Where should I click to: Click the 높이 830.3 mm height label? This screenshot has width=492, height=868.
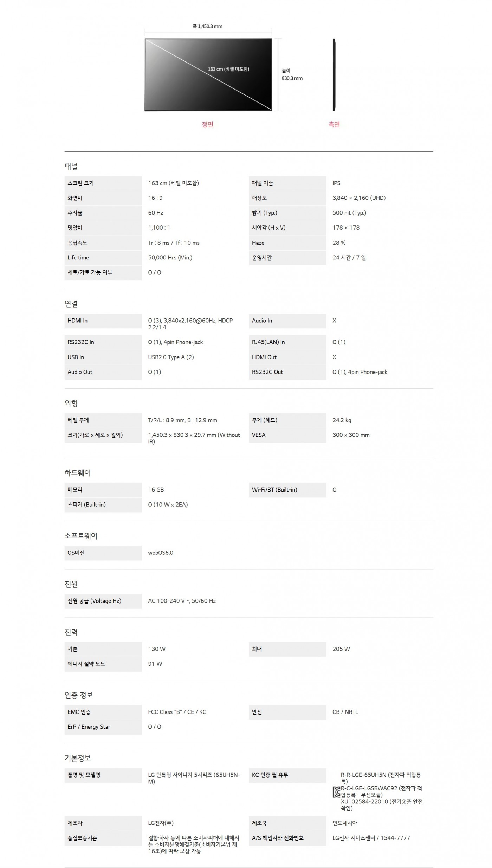tap(292, 74)
